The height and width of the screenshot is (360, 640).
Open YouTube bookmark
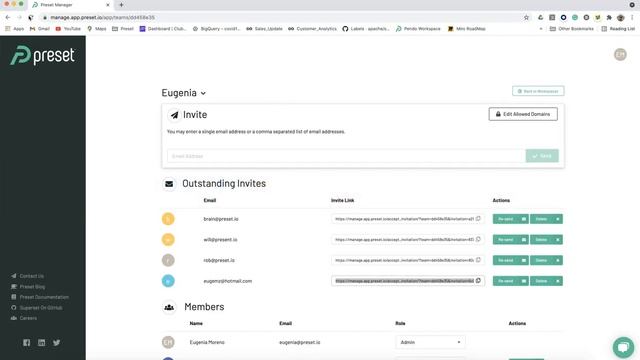click(x=68, y=29)
